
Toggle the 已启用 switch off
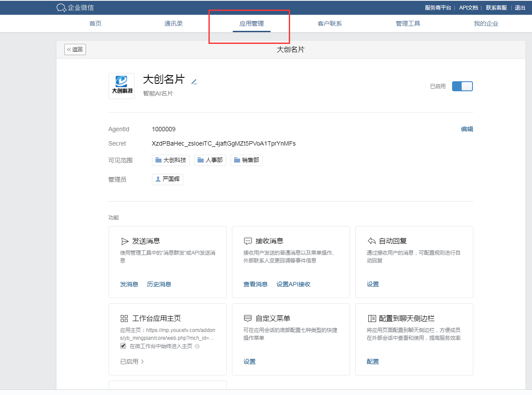click(x=462, y=86)
